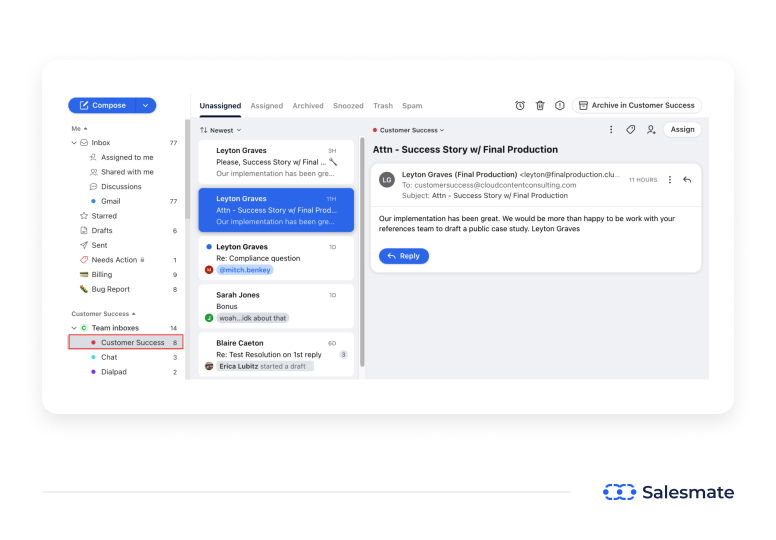This screenshot has height=540, width=776.
Task: Collapse the Team inboxes chevron
Action: [74, 328]
